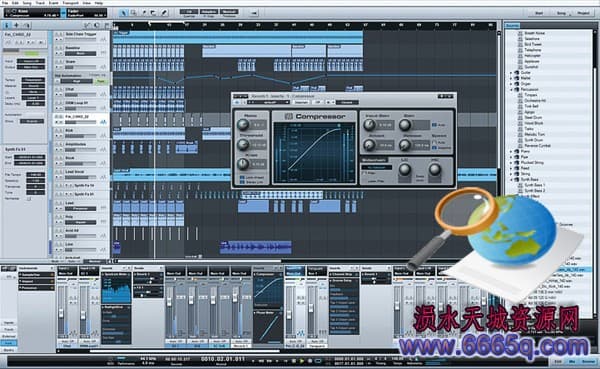Viewport: 600px width, 369px height.
Task: Adjust the Lead Vocal track volume slider
Action: click(81, 176)
